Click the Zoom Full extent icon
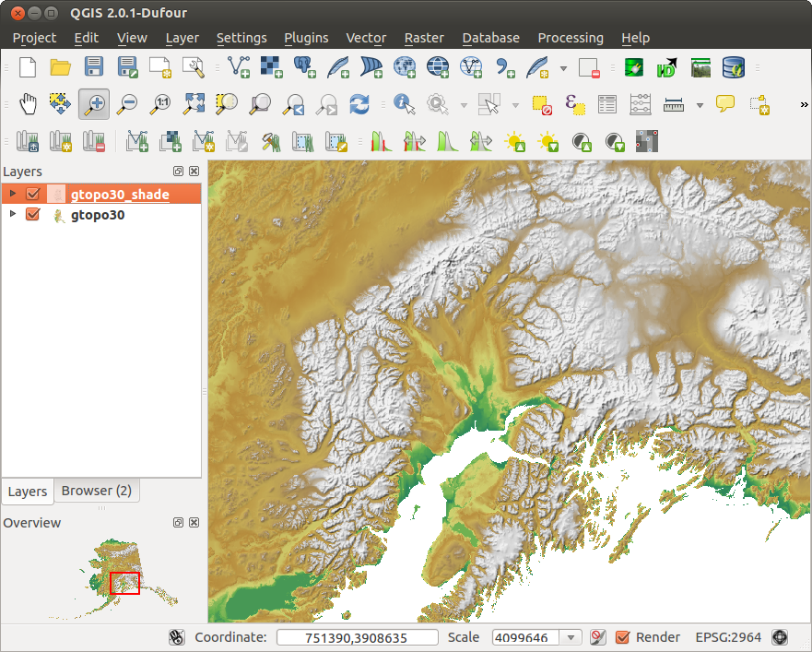Screen dimensions: 812x652 [194, 103]
